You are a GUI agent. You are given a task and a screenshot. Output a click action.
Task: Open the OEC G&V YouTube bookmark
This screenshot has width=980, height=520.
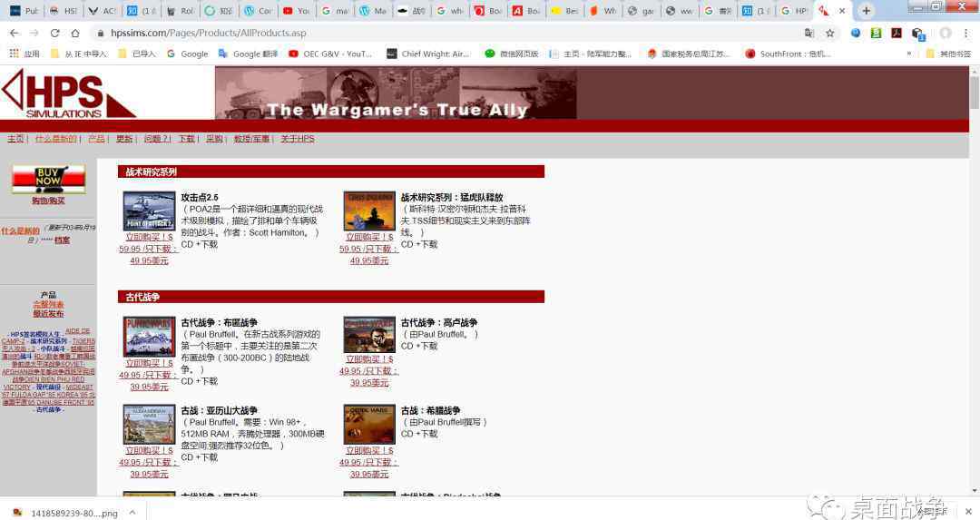(330, 54)
